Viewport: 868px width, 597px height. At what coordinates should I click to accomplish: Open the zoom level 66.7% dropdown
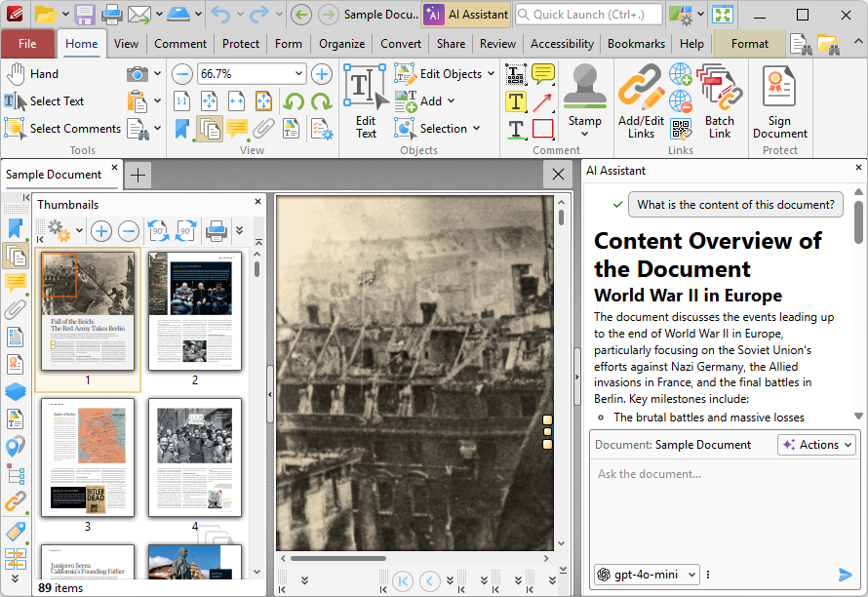tap(298, 74)
